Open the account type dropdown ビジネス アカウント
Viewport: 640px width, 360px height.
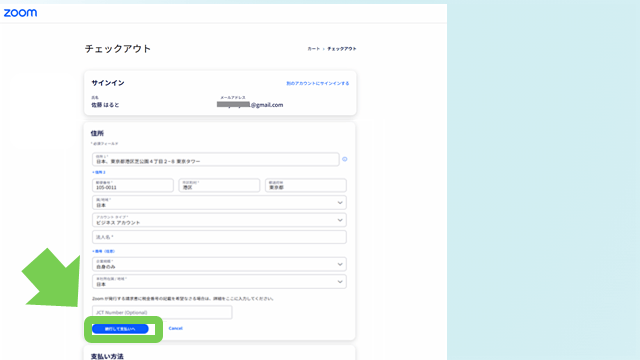pos(219,220)
